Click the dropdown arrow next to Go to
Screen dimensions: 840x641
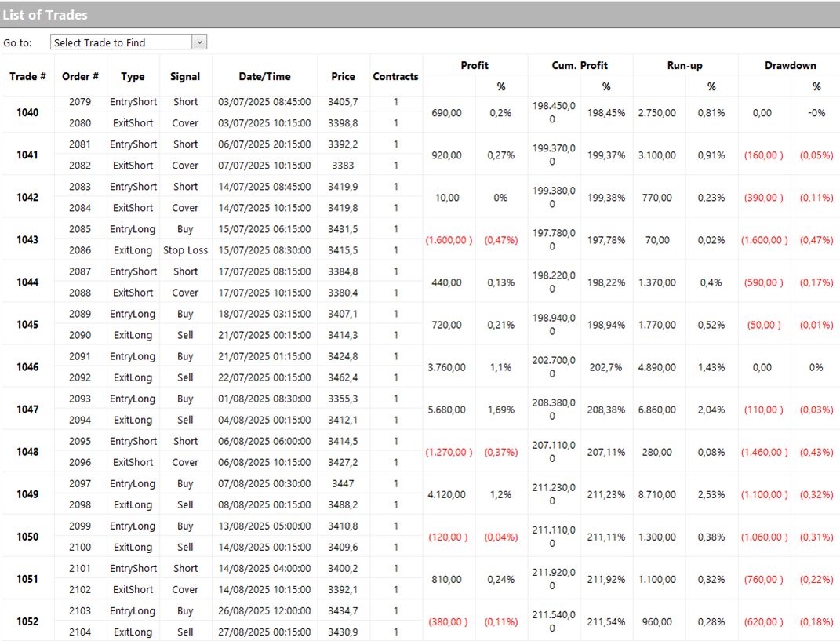[x=200, y=42]
